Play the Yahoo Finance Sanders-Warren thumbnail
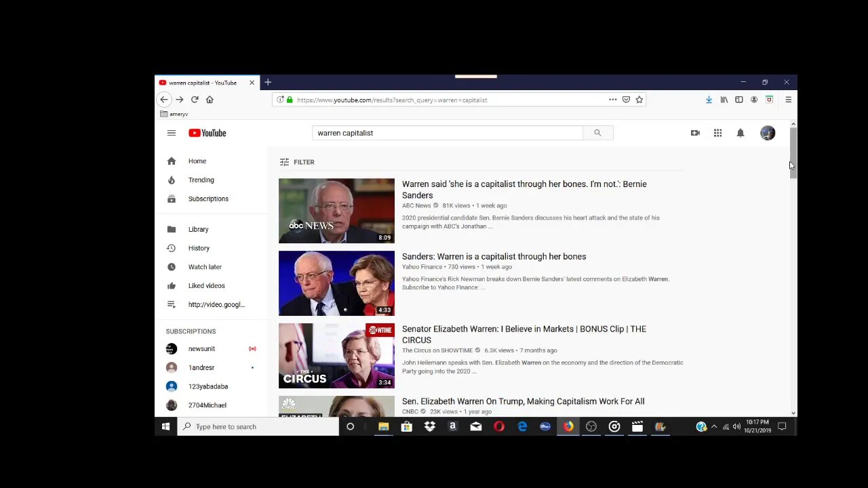 coord(336,283)
